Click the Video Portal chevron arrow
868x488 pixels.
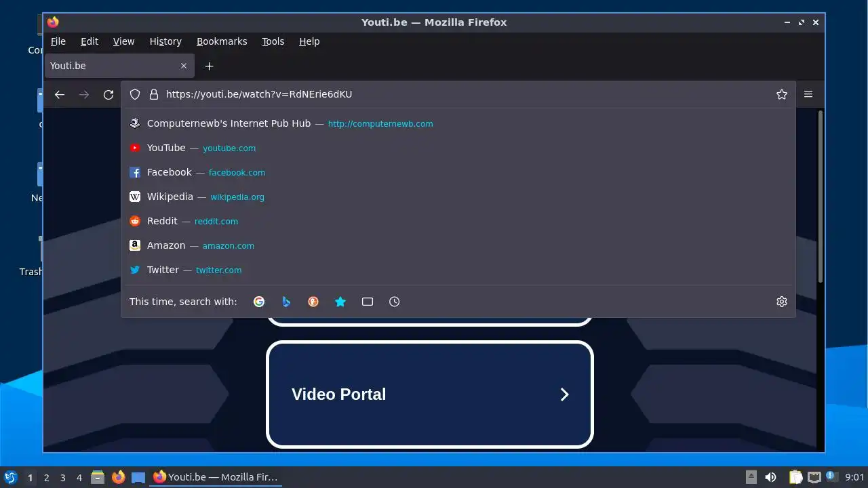[x=564, y=394]
